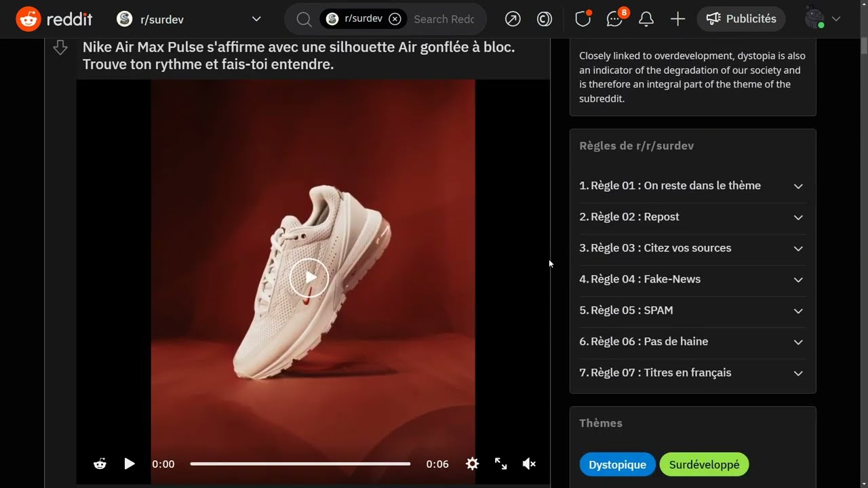The width and height of the screenshot is (868, 488).
Task: Open the chat icon with 8 notifications
Action: pyautogui.click(x=616, y=18)
